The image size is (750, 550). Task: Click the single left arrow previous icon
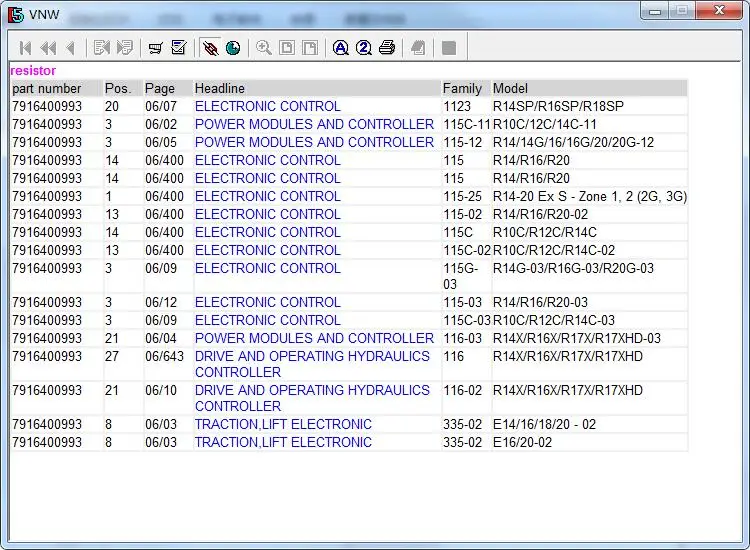(71, 48)
